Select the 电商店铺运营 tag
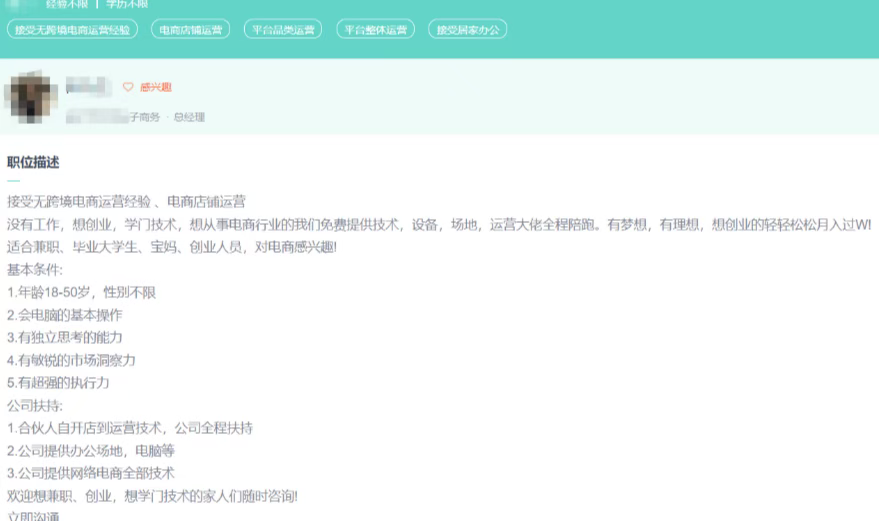879x521 pixels. click(x=191, y=30)
